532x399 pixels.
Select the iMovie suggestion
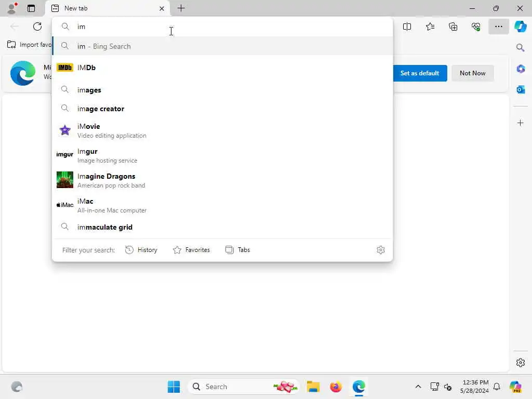click(222, 130)
